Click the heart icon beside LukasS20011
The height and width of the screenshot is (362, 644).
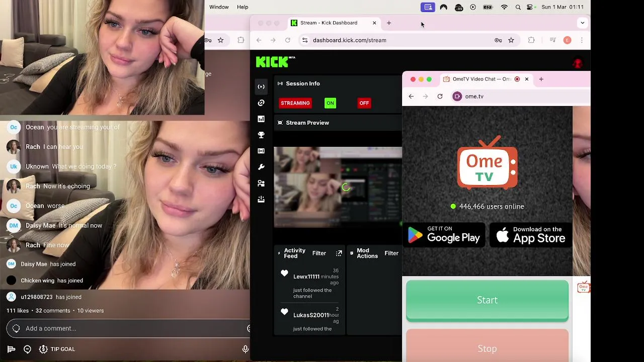(285, 312)
